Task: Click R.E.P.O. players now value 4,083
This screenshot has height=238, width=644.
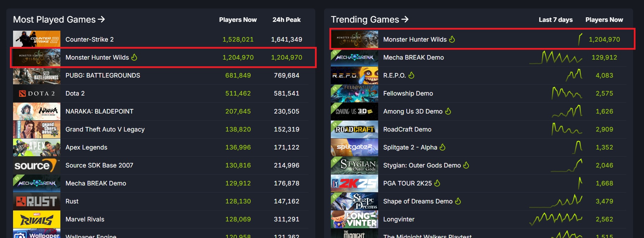Action: pos(604,75)
